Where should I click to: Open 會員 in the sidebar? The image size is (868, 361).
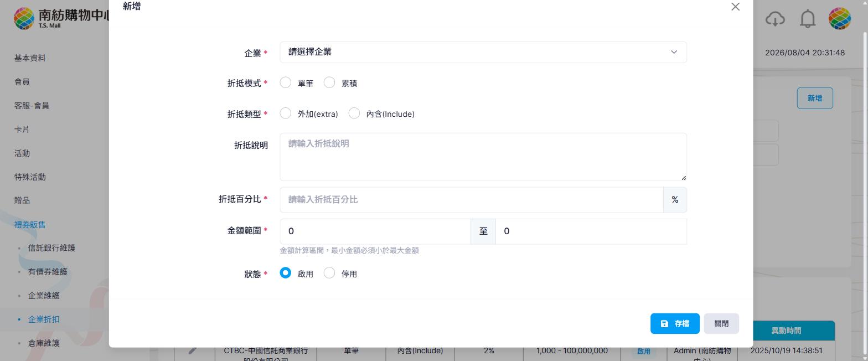pos(22,82)
